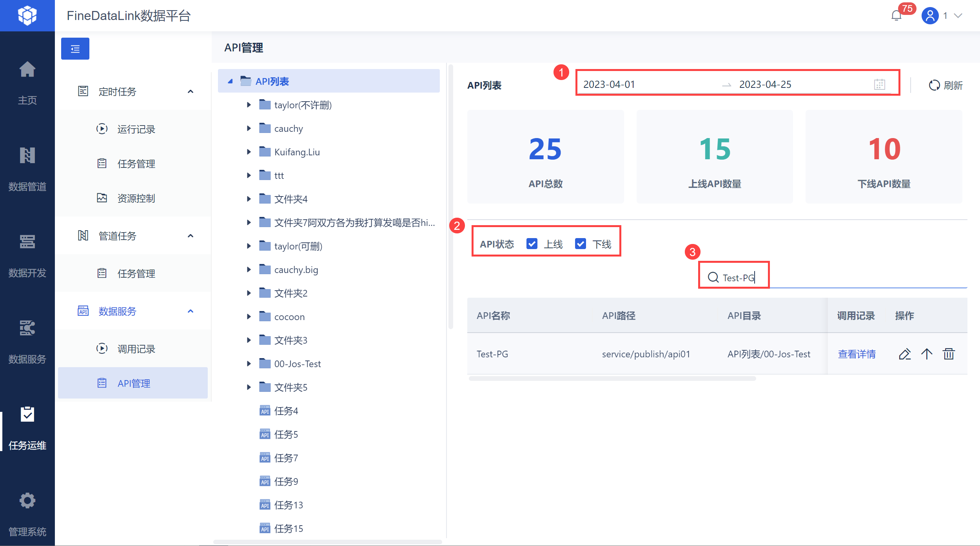
Task: Open 运行记录 under 定时任务
Action: [x=133, y=129]
